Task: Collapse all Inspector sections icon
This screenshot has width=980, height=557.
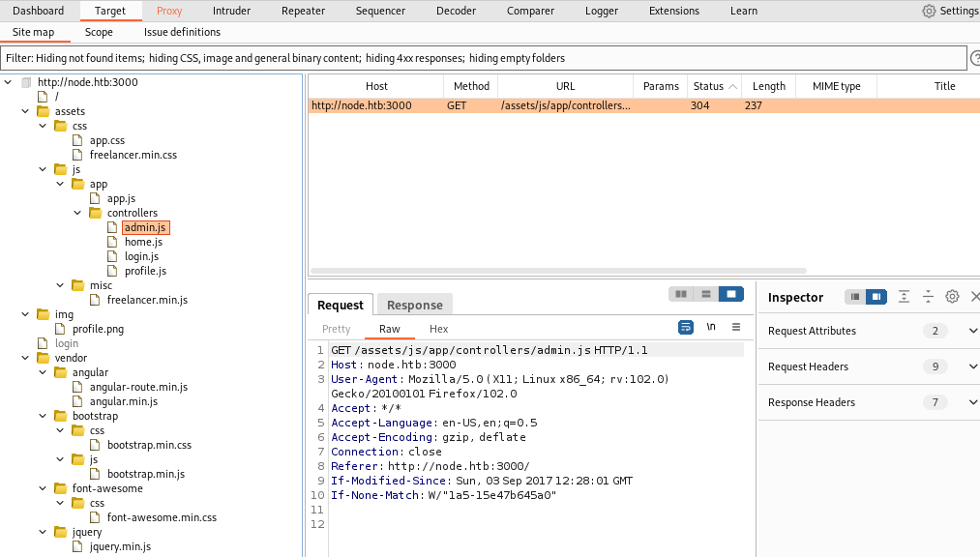Action: click(x=928, y=297)
